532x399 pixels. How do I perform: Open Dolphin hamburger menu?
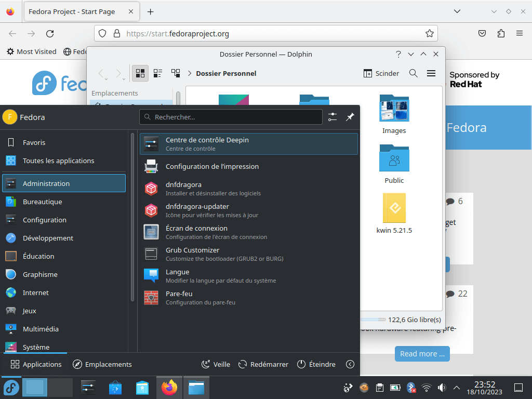pyautogui.click(x=431, y=73)
